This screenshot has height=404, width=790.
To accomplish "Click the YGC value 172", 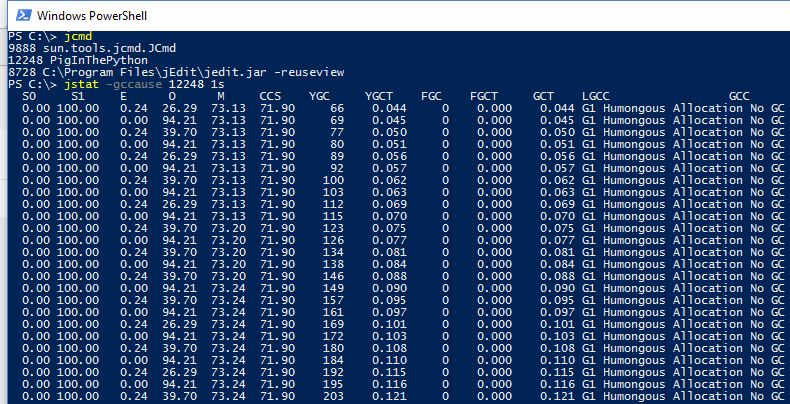I will pyautogui.click(x=334, y=336).
